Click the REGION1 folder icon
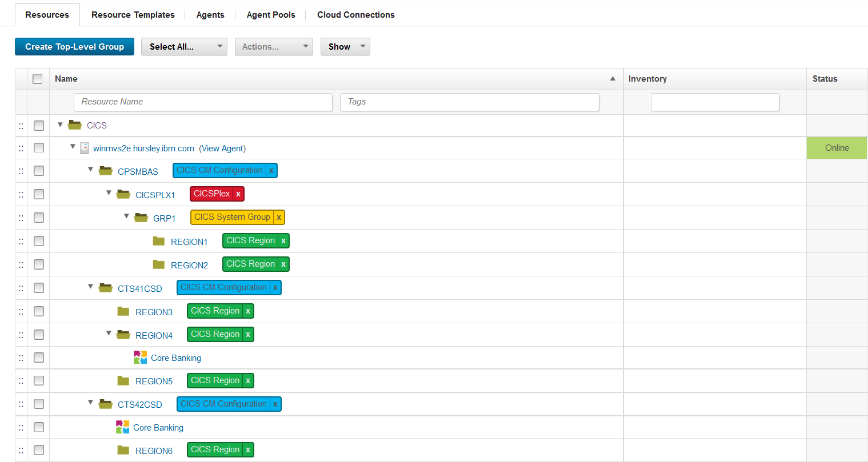Viewport: 868px width, 462px height. coord(159,241)
